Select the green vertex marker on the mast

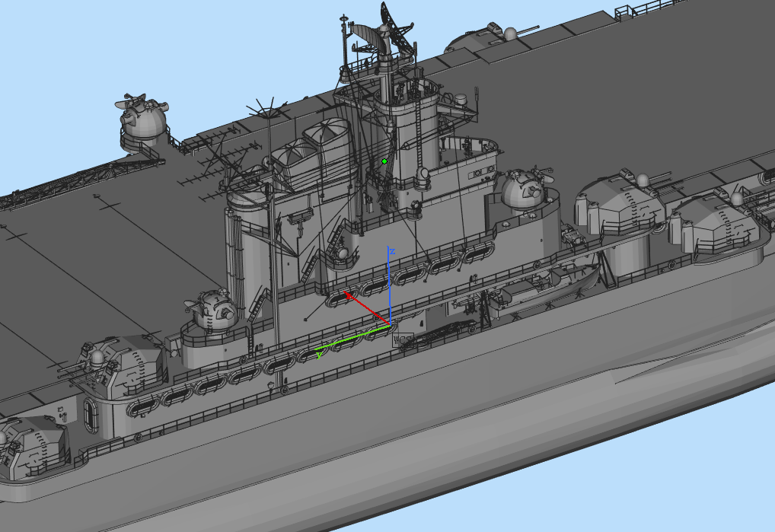[x=384, y=162]
